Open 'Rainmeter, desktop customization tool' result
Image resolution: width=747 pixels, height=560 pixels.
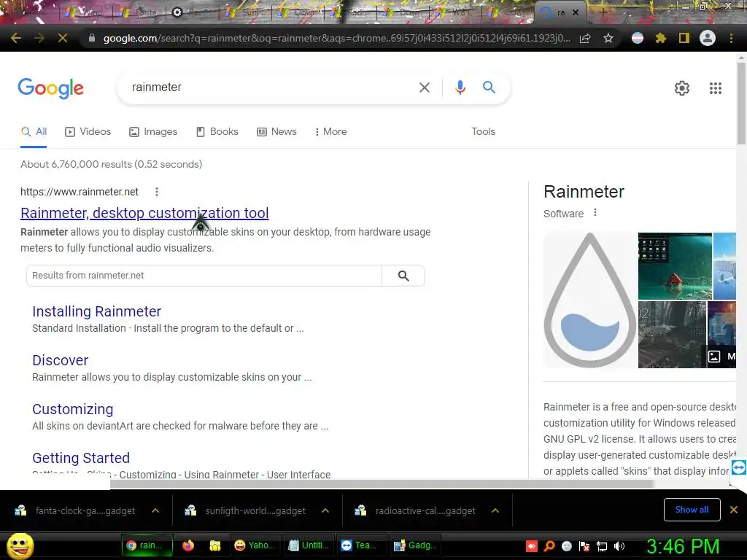[x=144, y=213]
